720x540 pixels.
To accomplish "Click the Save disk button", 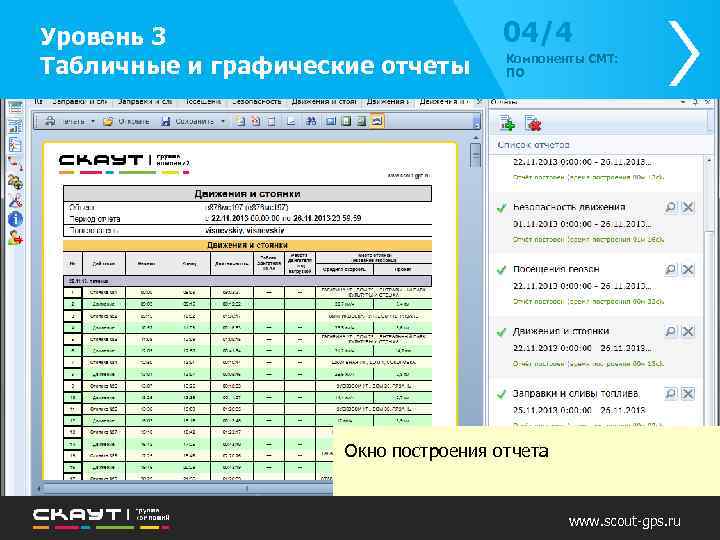I will tap(187, 121).
